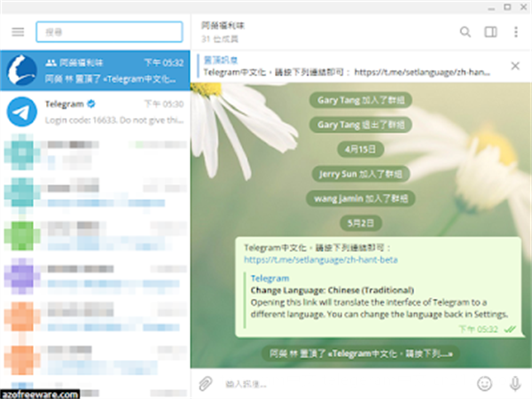
Task: Focus the message input box
Action: click(344, 384)
